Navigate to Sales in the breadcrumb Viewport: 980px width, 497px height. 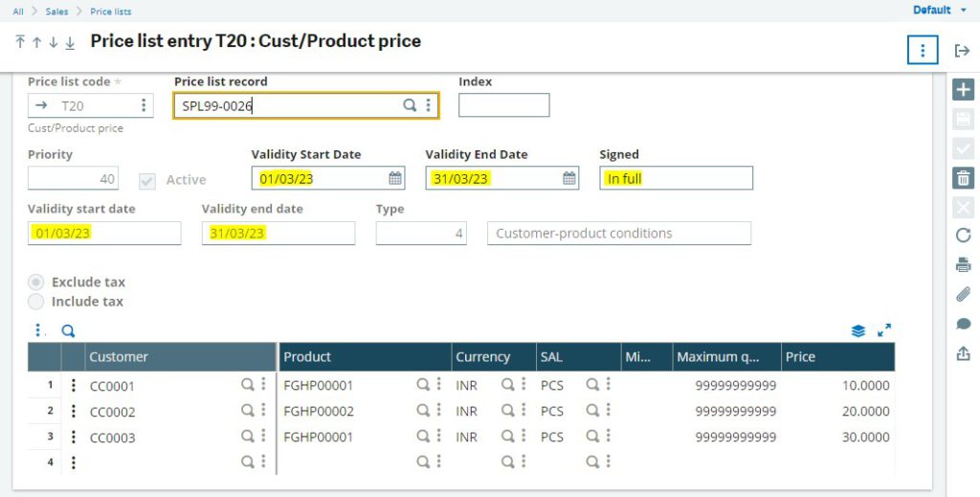pyautogui.click(x=56, y=11)
